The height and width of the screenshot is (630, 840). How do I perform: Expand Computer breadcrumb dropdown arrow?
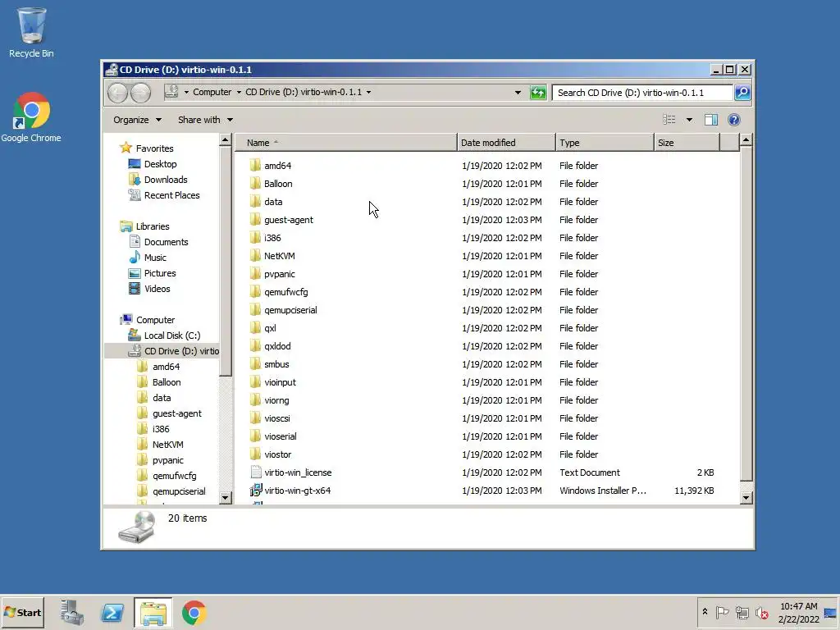[x=239, y=92]
